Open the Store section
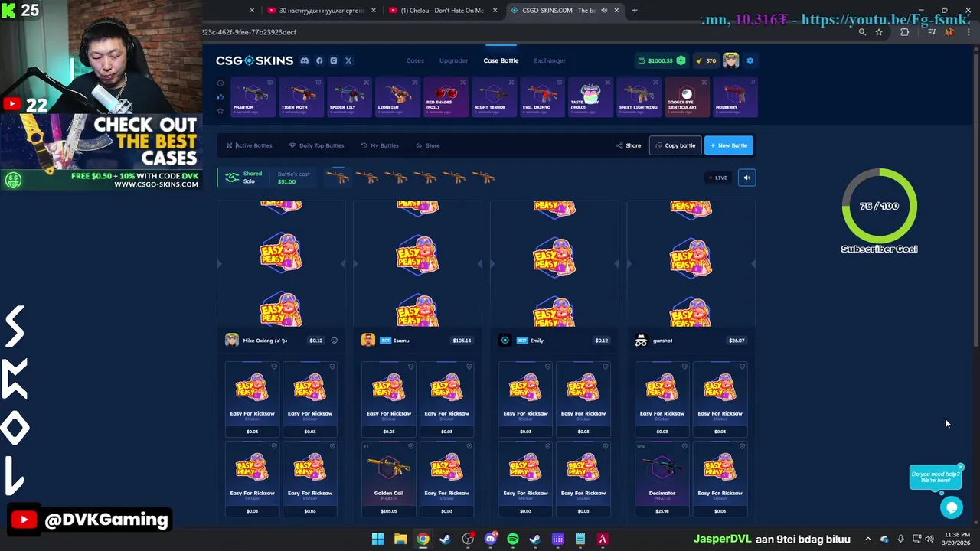The width and height of the screenshot is (980, 551). click(x=428, y=145)
